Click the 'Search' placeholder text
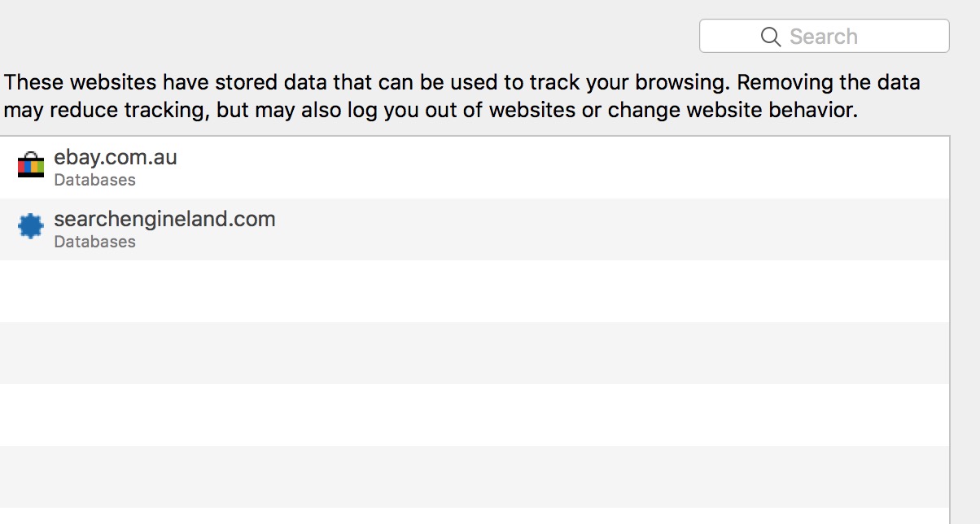980x524 pixels. 823,37
